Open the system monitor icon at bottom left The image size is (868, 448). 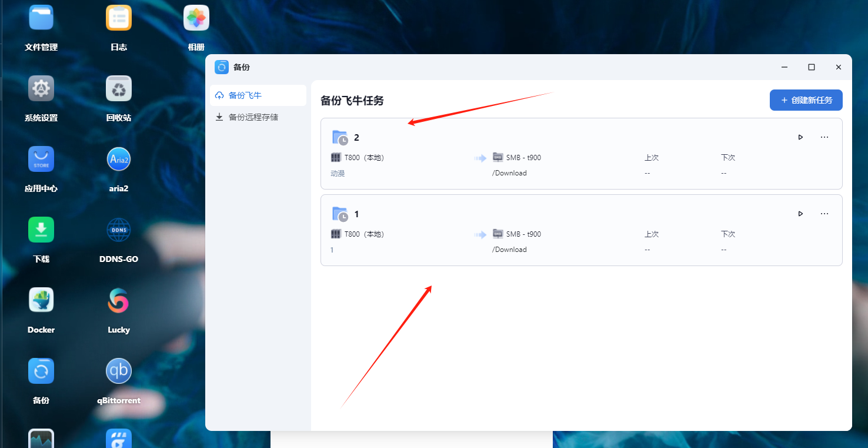(41, 439)
